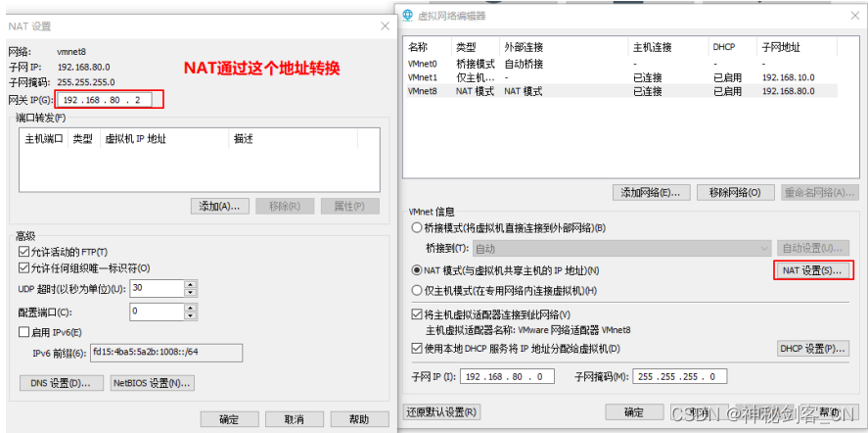Click the 自动桥接 cell of VMnet0
This screenshot has height=433, width=868.
coord(524,64)
